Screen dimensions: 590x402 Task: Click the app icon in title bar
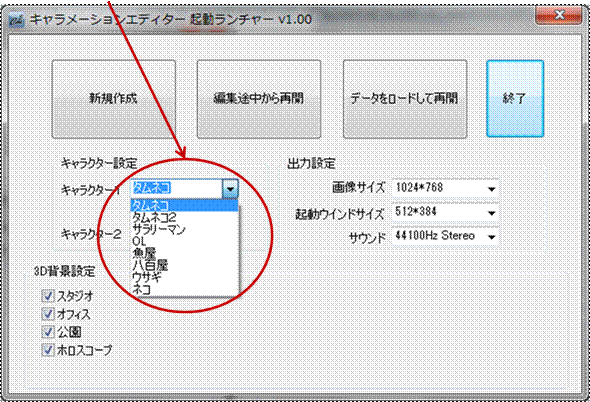point(17,20)
